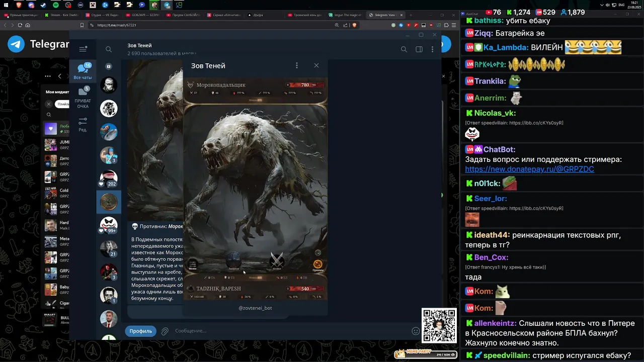Open the Меню button in the game
The height and width of the screenshot is (362, 644).
[193, 264]
